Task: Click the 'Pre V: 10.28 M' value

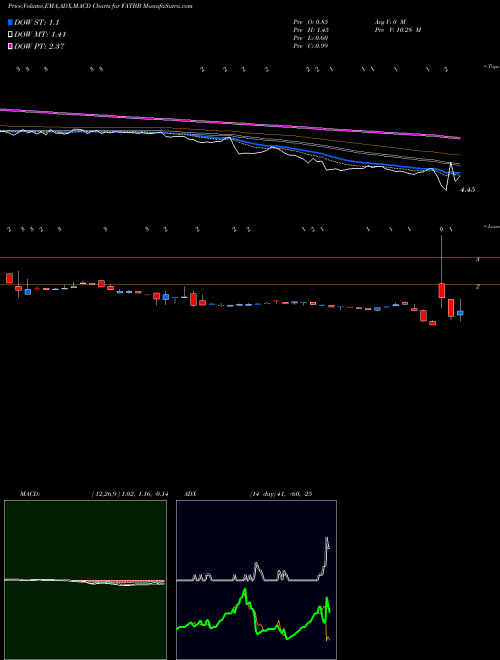Action: tap(397, 30)
